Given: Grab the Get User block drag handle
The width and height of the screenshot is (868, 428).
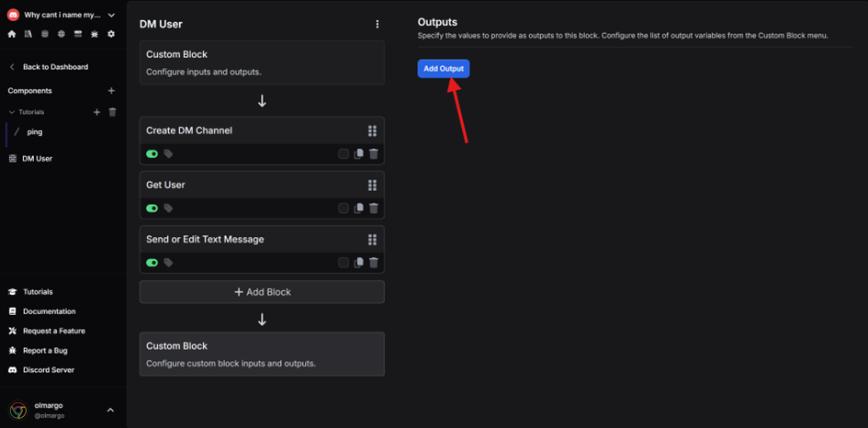Looking at the screenshot, I should (373, 185).
